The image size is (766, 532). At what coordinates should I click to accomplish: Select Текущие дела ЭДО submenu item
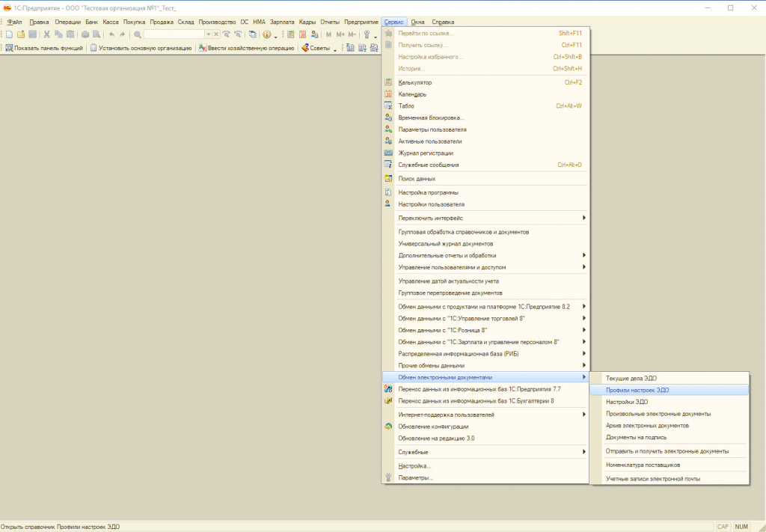coord(670,379)
